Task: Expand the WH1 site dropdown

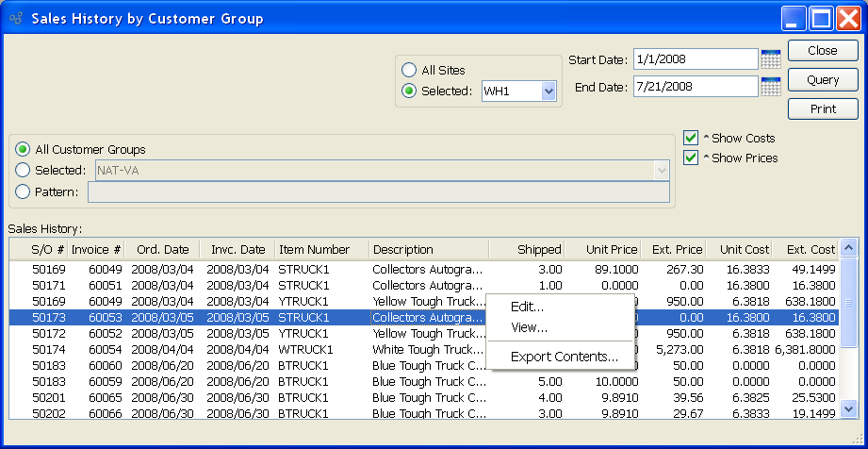Action: pyautogui.click(x=549, y=91)
